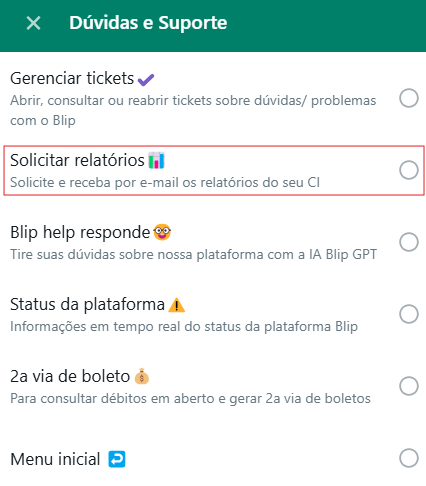Click the bar chart icon beside Solicitar relatórios

pos(156,160)
